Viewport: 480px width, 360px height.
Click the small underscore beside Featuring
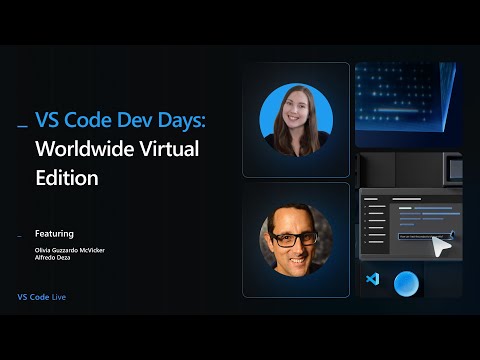point(19,237)
